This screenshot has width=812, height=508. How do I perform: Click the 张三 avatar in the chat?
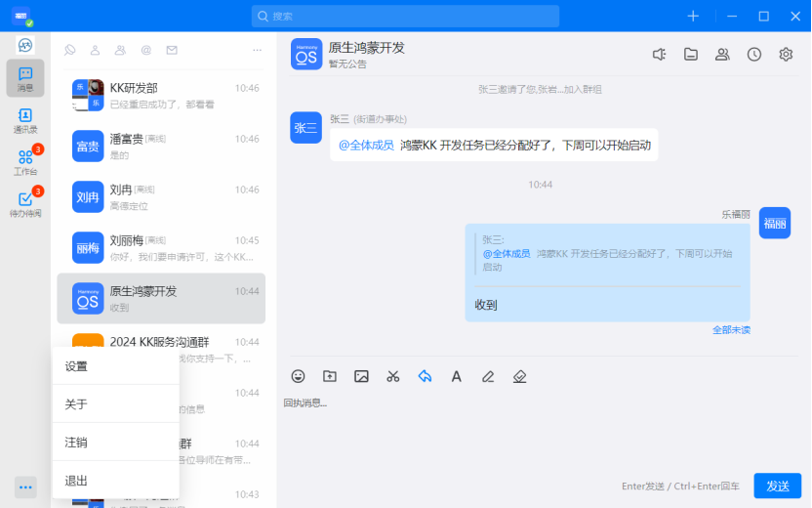coord(306,128)
